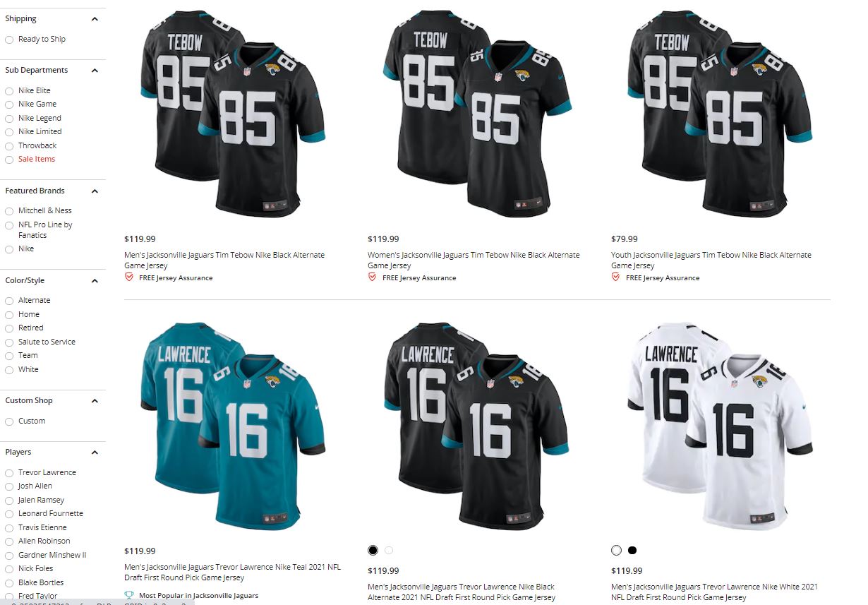Screen dimensions: 868x605
Task: Click the Jersey Assurance shield icon under Women's Tebow jersey
Action: (x=372, y=277)
